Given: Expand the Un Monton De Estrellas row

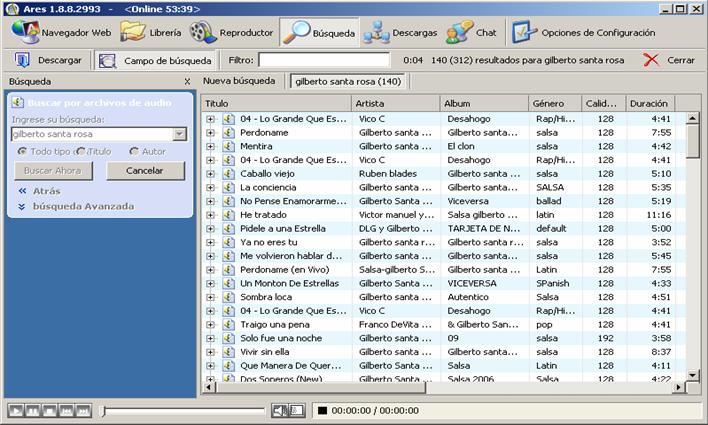Looking at the screenshot, I should tap(210, 283).
